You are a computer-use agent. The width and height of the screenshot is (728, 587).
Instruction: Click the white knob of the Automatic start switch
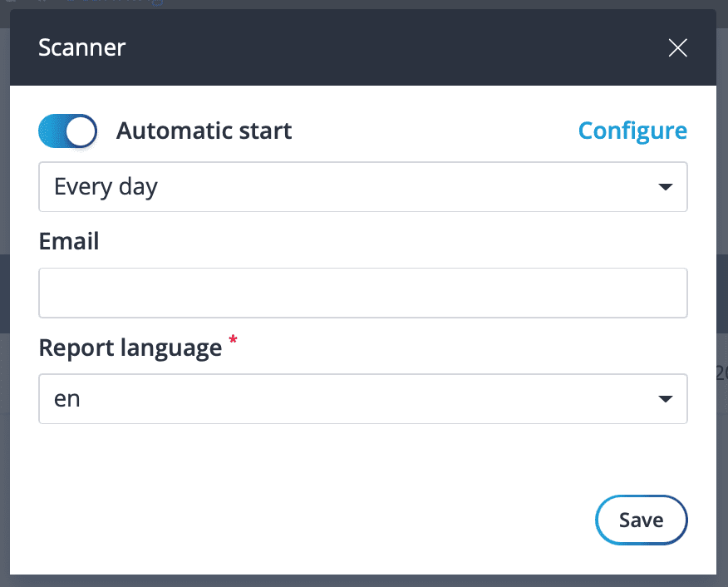click(x=81, y=131)
